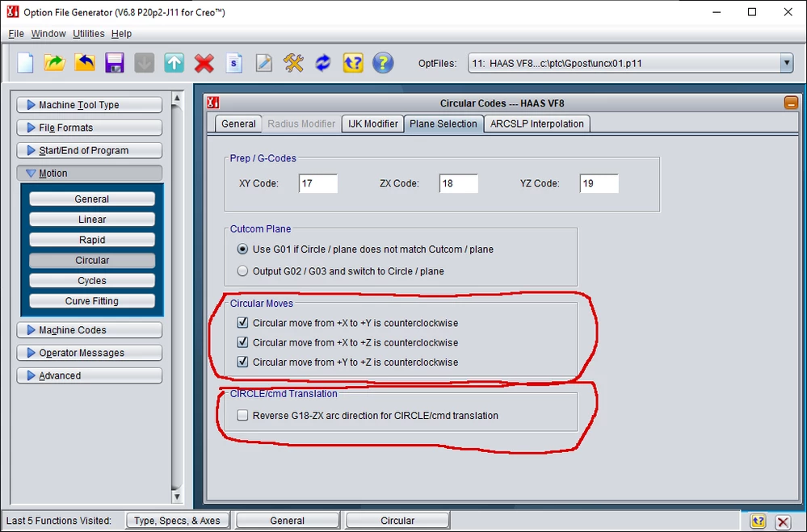
Task: Go to General in last functions visited bar
Action: 288,521
